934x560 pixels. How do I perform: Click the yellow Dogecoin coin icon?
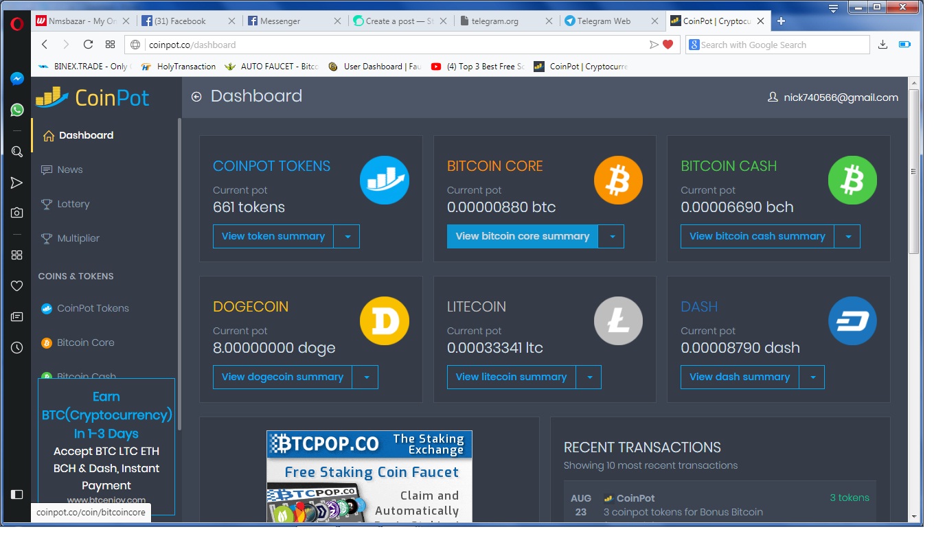pos(385,320)
